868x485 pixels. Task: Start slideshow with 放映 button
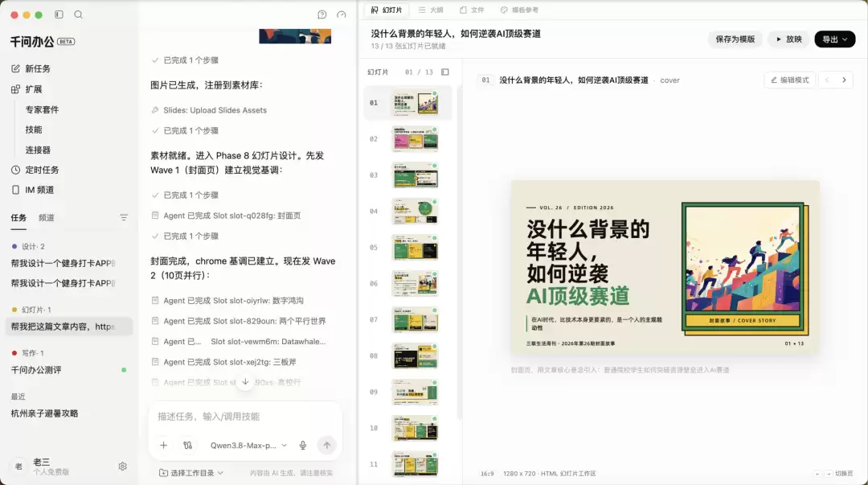pyautogui.click(x=789, y=39)
